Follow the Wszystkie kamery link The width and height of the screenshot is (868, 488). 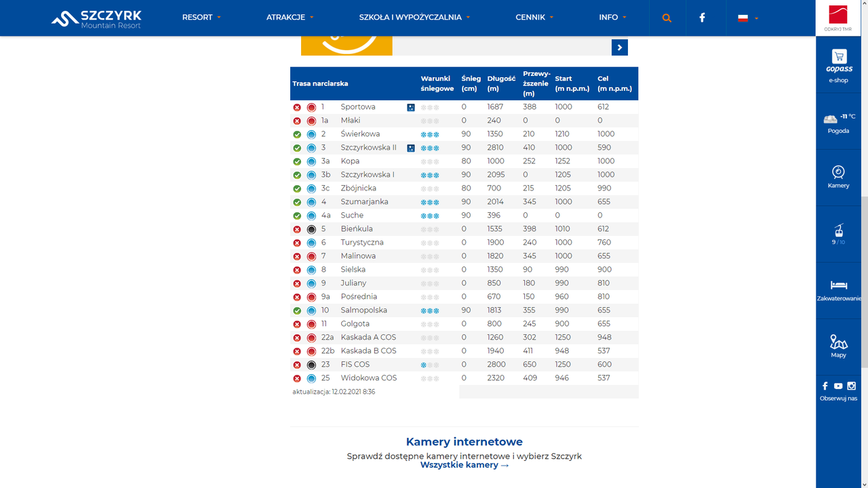coord(465,465)
